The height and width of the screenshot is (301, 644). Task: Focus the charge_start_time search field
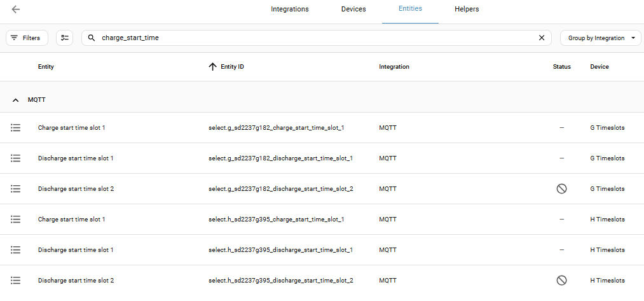pos(316,38)
